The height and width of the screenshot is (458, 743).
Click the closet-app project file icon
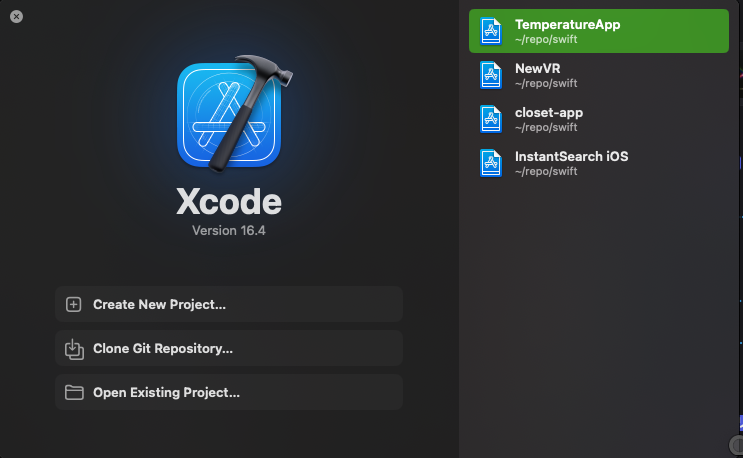point(491,119)
